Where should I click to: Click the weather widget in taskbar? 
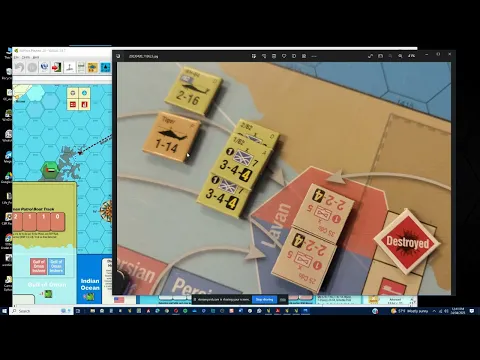coord(409,311)
